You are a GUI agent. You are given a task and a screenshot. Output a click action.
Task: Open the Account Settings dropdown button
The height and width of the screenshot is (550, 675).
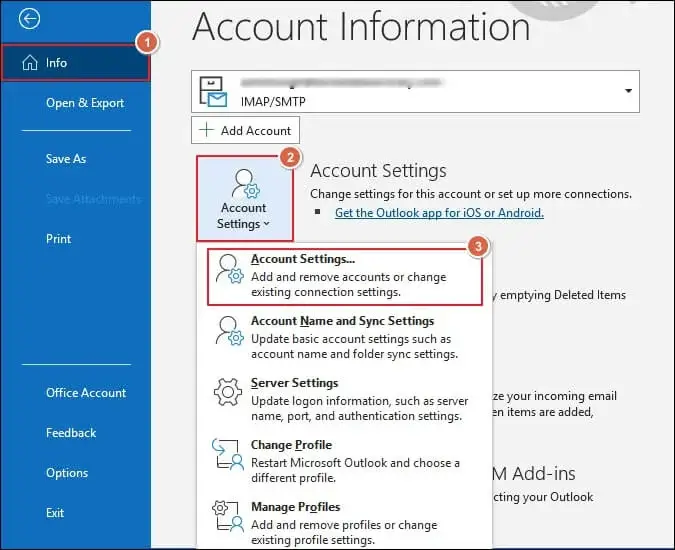pos(245,198)
